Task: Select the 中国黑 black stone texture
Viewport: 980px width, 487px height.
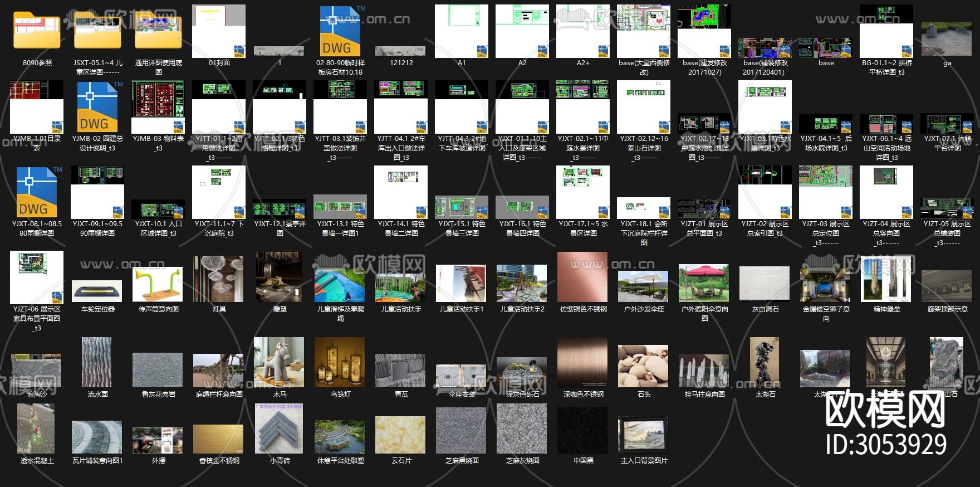Action: [x=583, y=430]
